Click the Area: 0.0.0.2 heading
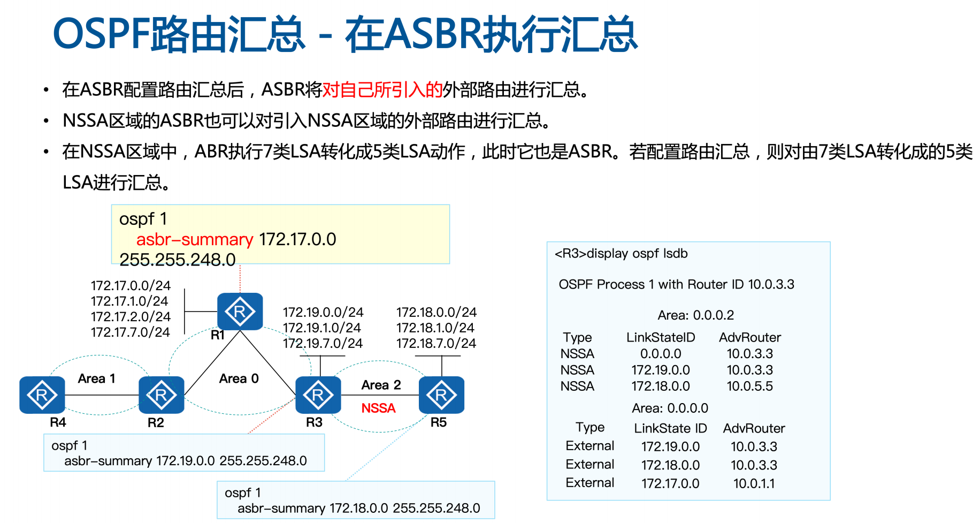The height and width of the screenshot is (523, 980). [695, 315]
